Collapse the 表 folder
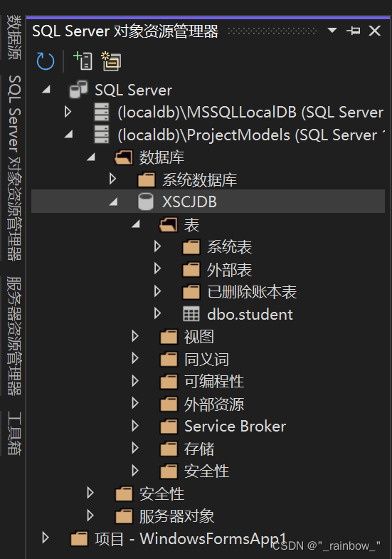This screenshot has height=559, width=392. [x=136, y=224]
